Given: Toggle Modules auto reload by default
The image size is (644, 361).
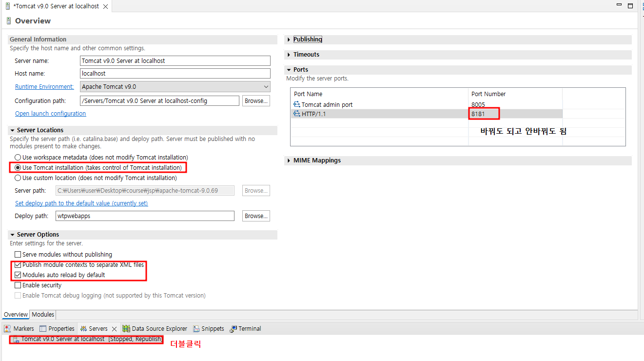Looking at the screenshot, I should [18, 275].
